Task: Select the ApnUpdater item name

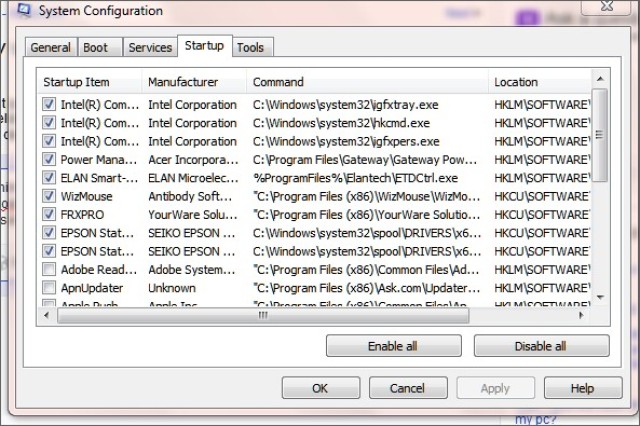Action: click(x=92, y=288)
